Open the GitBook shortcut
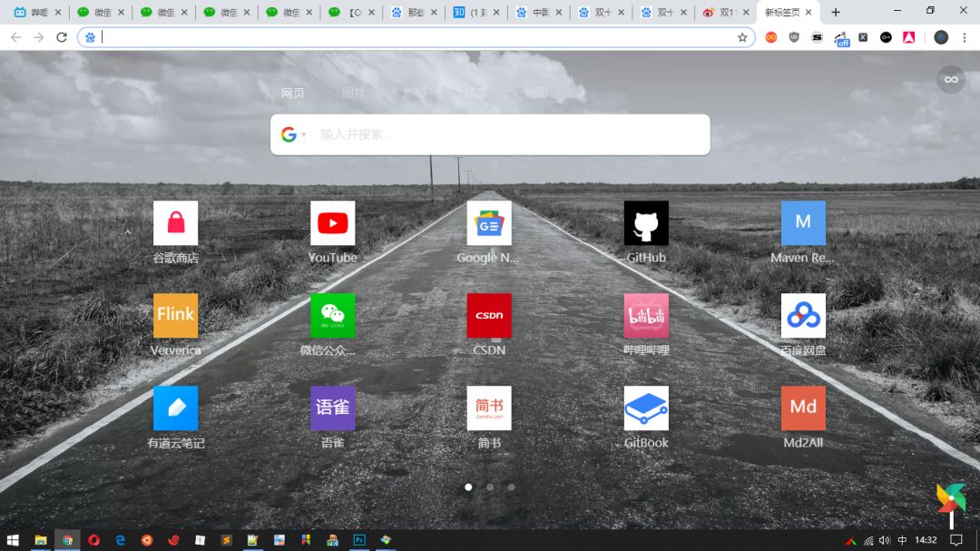This screenshot has height=551, width=980. 646,408
